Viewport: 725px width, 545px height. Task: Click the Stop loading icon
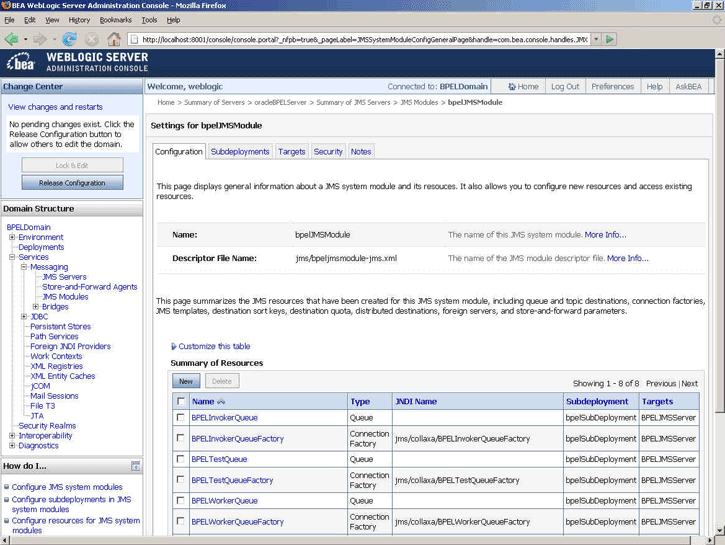[x=92, y=39]
